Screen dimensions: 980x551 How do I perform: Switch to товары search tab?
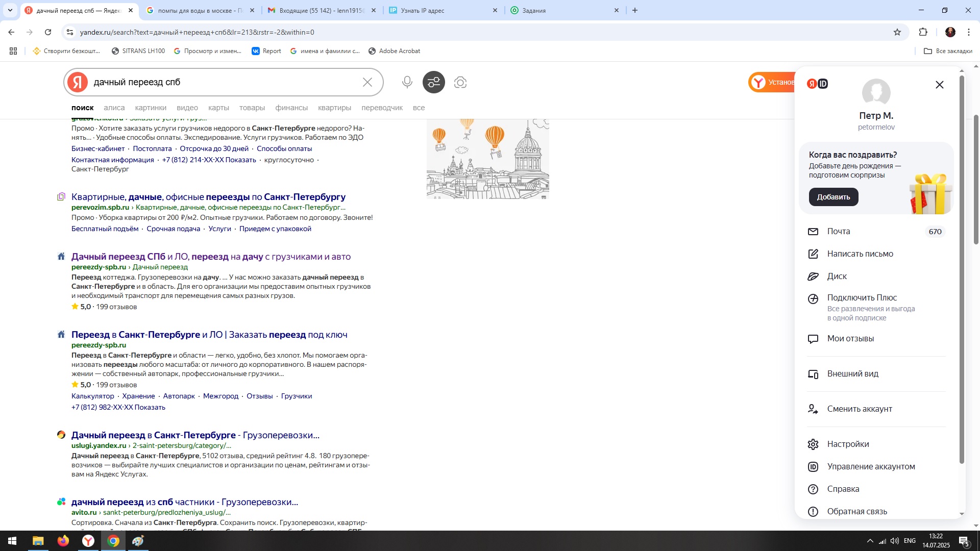[252, 108]
